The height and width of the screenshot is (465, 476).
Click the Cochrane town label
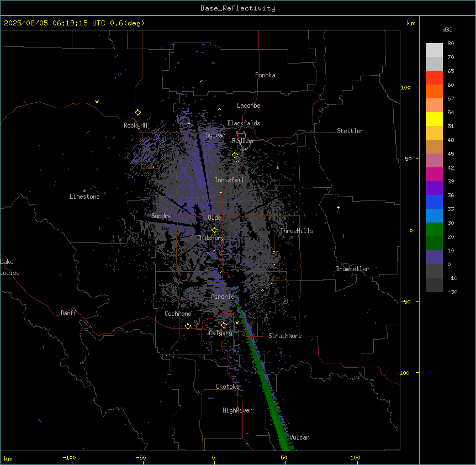click(178, 314)
